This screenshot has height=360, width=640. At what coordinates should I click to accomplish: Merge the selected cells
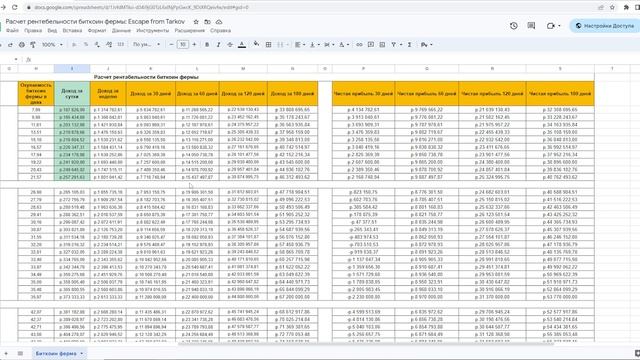[x=280, y=44]
